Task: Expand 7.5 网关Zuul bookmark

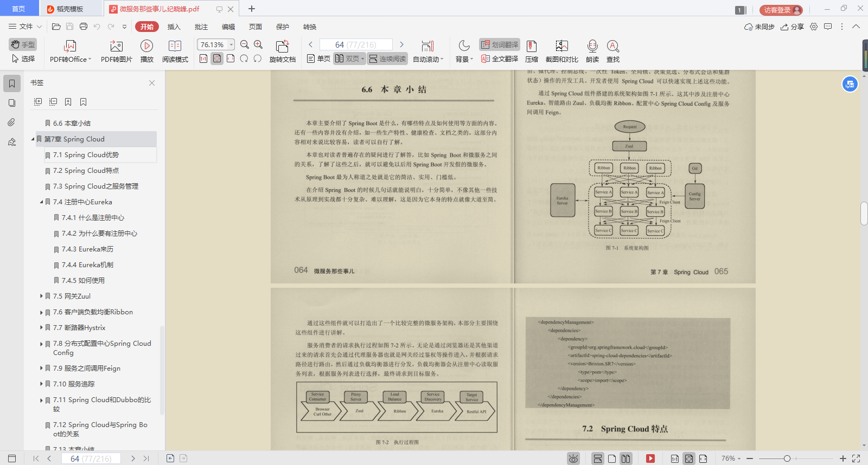Action: [41, 296]
